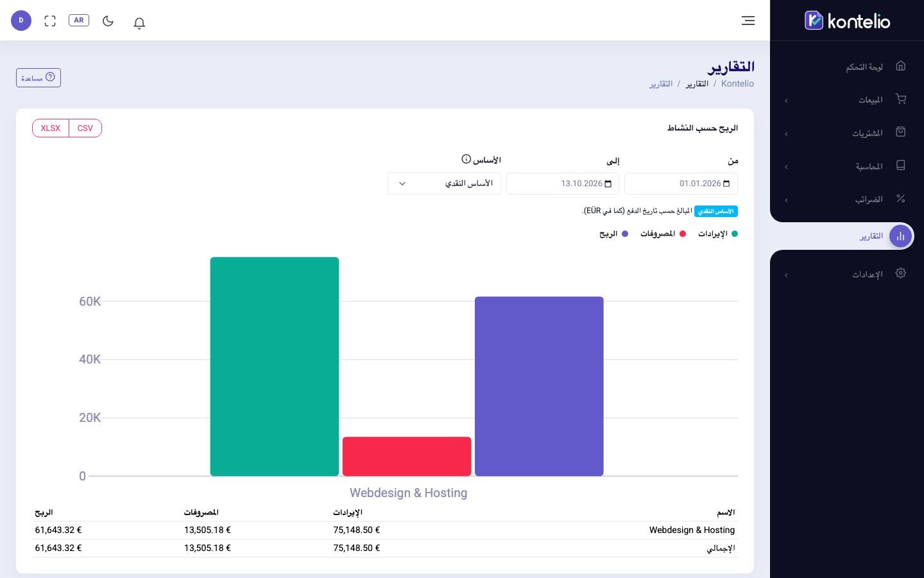Screen dimensions: 924x578
Task: Click the إلى date field 13.10.2026
Action: coord(563,184)
